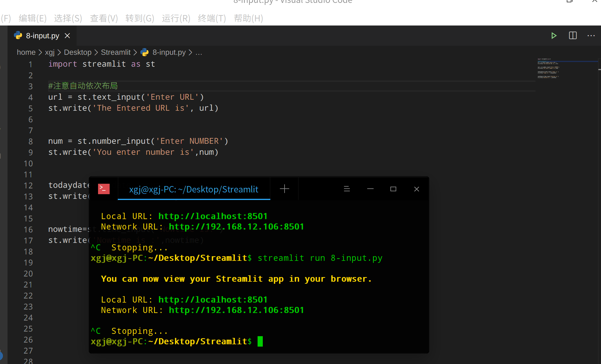
Task: Click line number 12 in gutter
Action: click(x=28, y=185)
